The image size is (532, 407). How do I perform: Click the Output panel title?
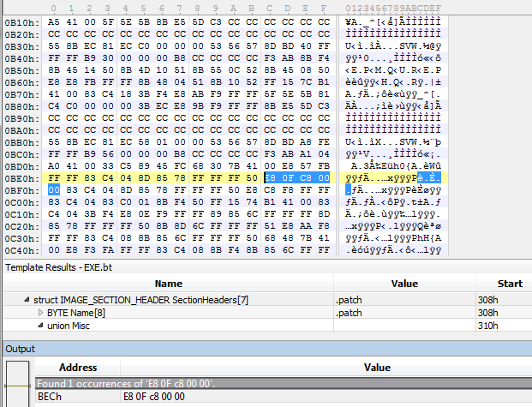pyautogui.click(x=20, y=349)
